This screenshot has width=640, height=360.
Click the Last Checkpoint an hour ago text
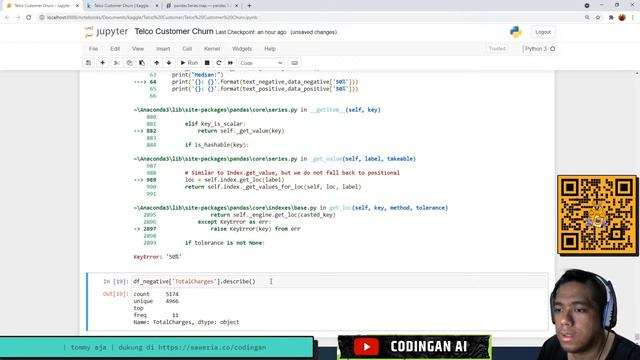coord(251,32)
